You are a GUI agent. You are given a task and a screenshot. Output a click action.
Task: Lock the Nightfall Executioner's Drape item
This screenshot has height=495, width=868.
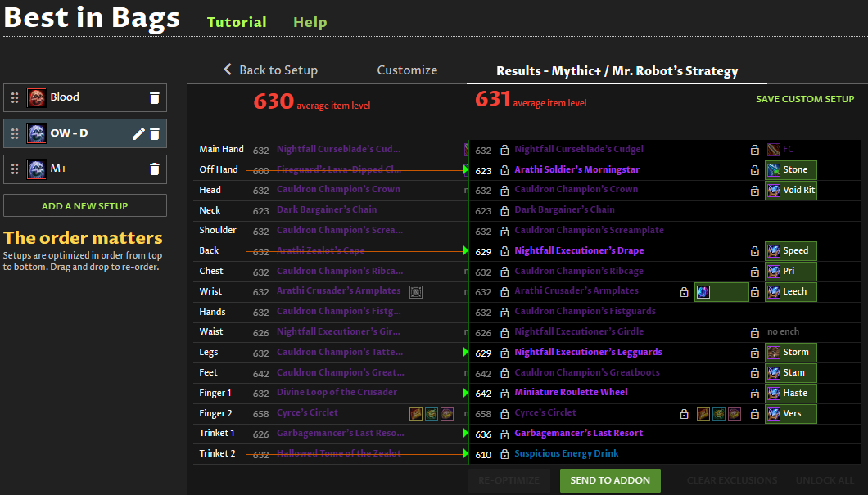coord(504,252)
